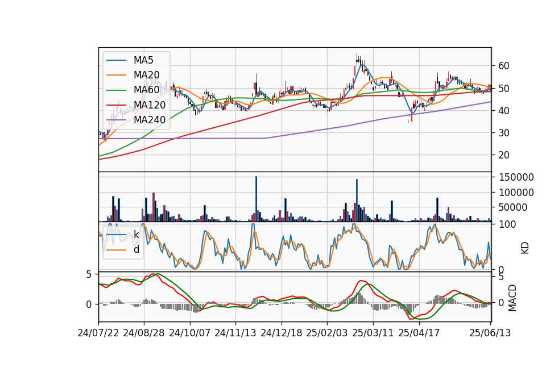546x392 pixels.
Task: Click the MA60 legend label
Action: pyautogui.click(x=146, y=90)
